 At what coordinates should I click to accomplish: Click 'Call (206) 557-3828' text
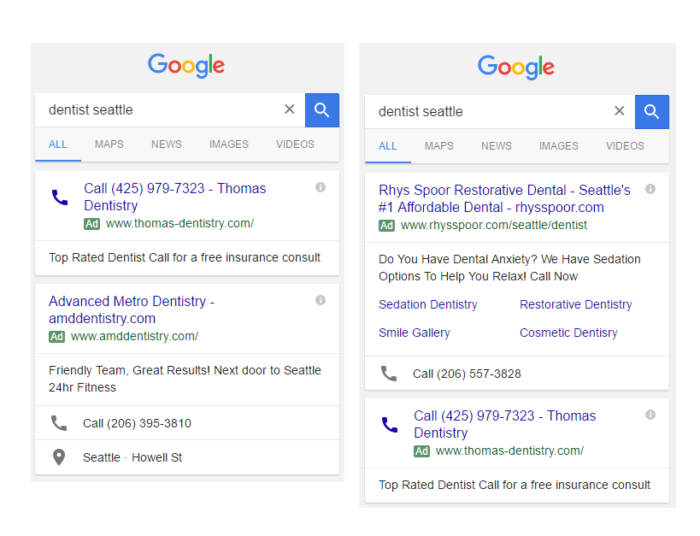467,374
